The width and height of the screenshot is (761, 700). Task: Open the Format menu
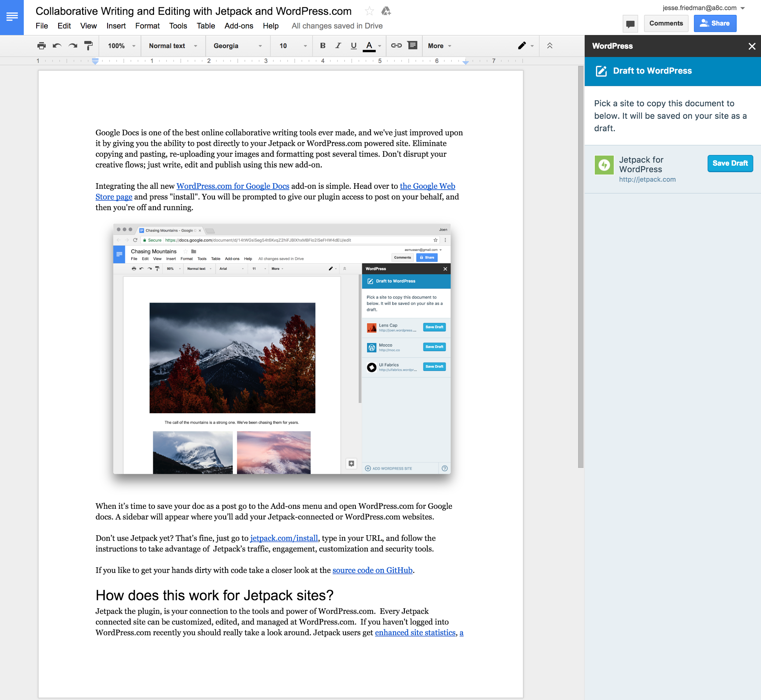pyautogui.click(x=147, y=26)
